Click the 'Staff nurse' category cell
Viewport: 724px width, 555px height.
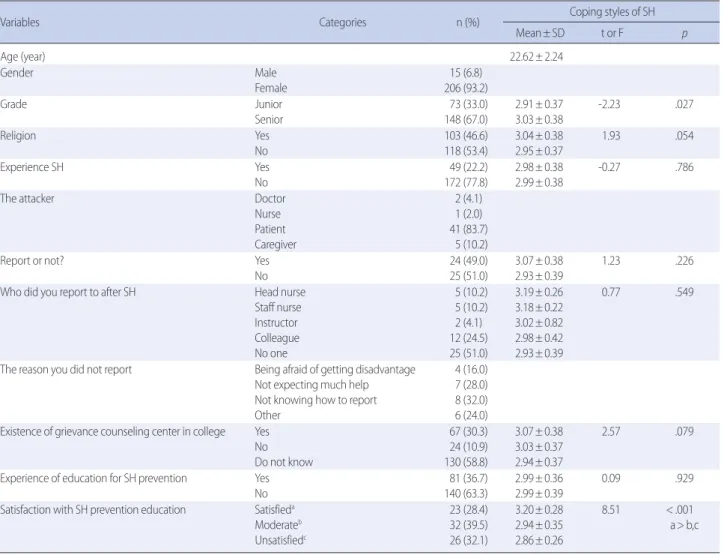278,308
